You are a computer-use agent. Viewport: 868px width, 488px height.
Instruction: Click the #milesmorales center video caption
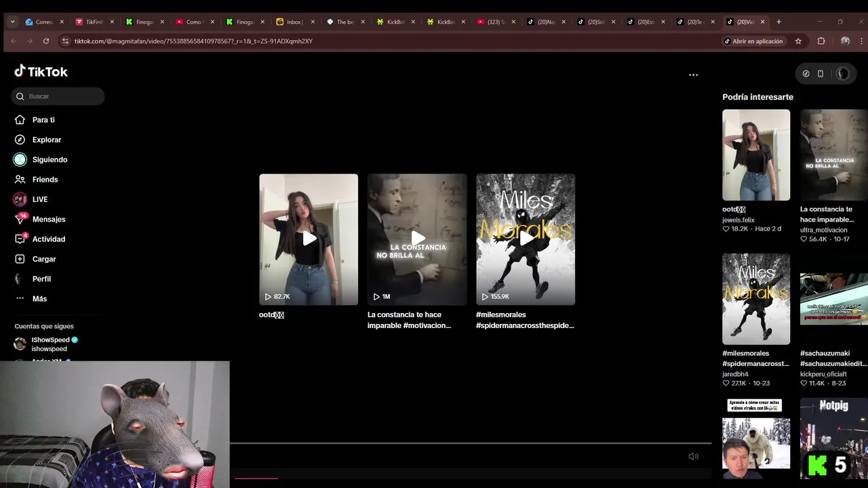coord(525,320)
